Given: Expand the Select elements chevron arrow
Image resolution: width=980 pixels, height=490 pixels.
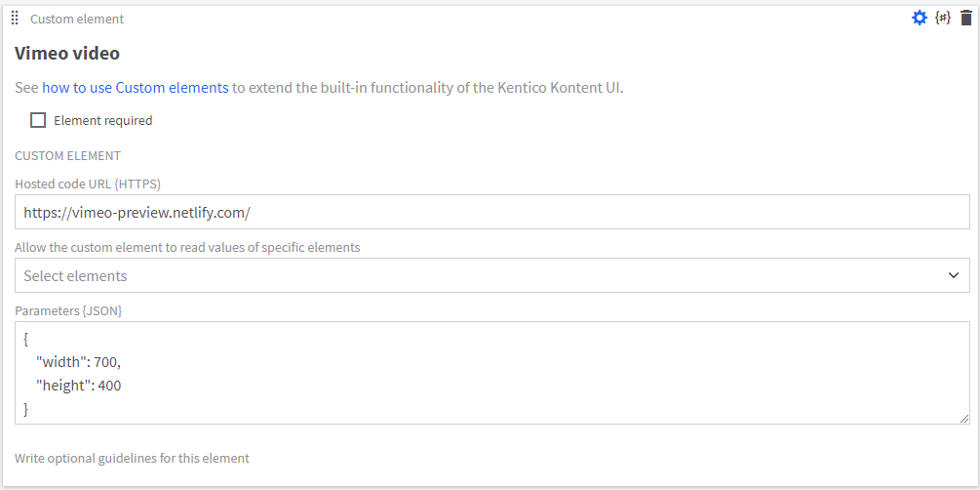Looking at the screenshot, I should point(954,275).
